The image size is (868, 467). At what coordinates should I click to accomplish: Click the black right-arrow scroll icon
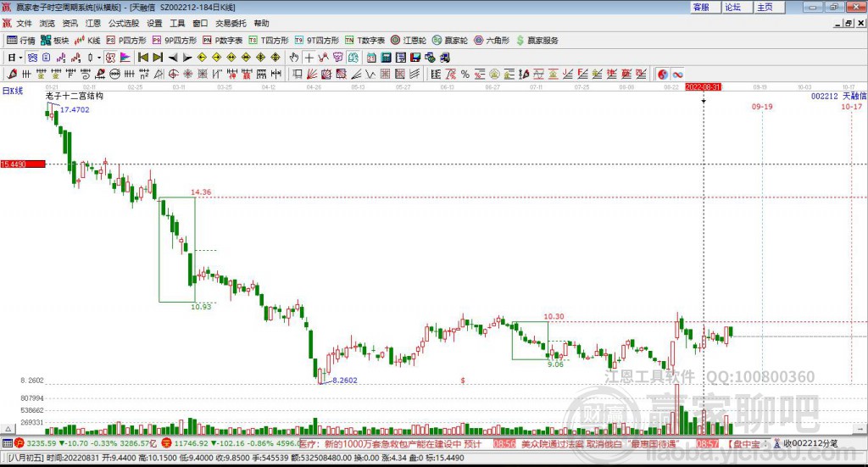click(x=187, y=58)
